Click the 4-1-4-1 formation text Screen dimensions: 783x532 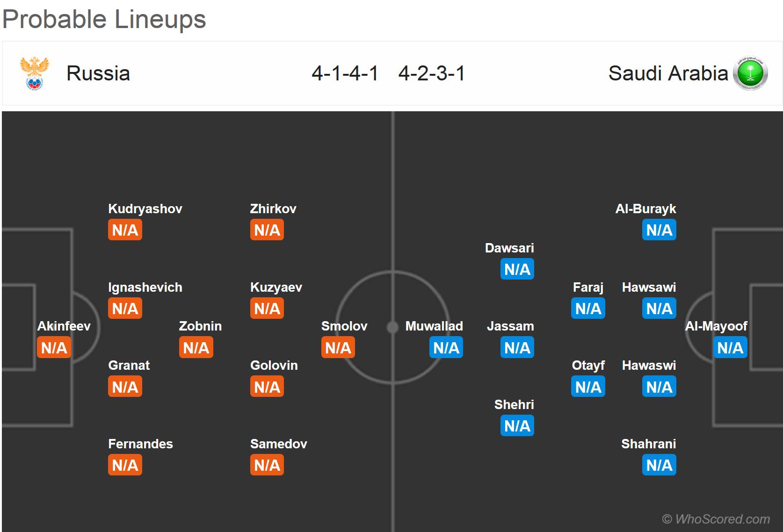point(345,73)
